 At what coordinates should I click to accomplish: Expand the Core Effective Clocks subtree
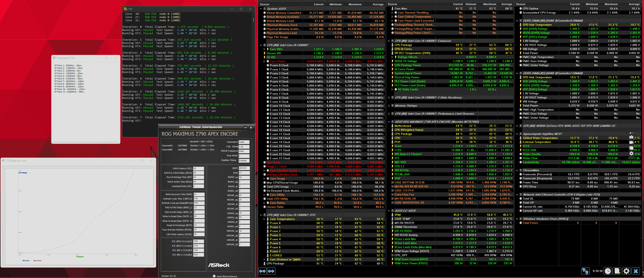[264, 170]
